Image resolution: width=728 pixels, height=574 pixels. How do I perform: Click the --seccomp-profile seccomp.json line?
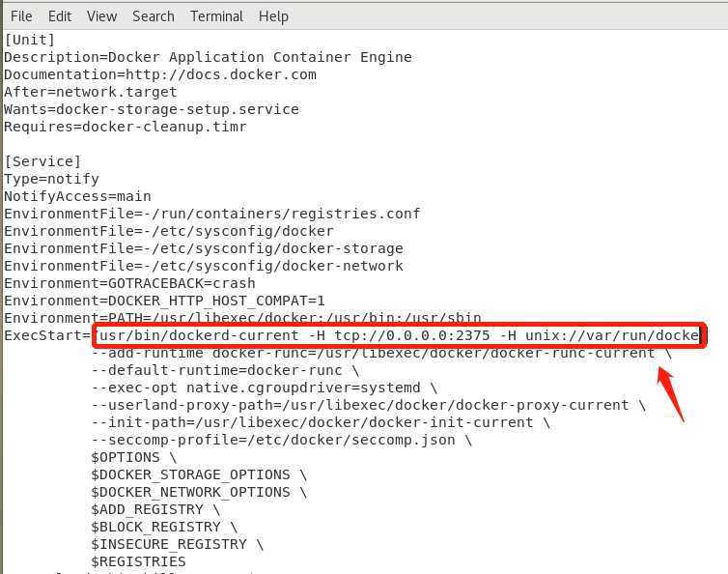282,440
